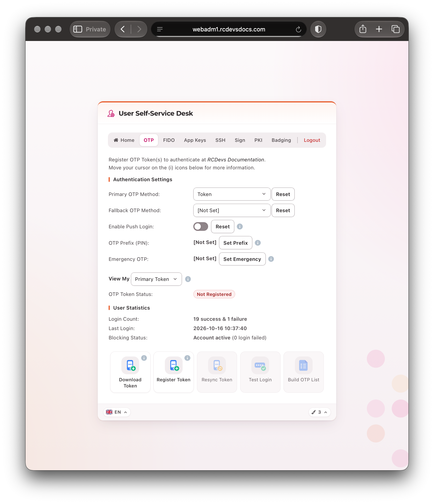Reset the Primary OTP Method
Viewport: 434px width, 504px height.
tap(283, 194)
